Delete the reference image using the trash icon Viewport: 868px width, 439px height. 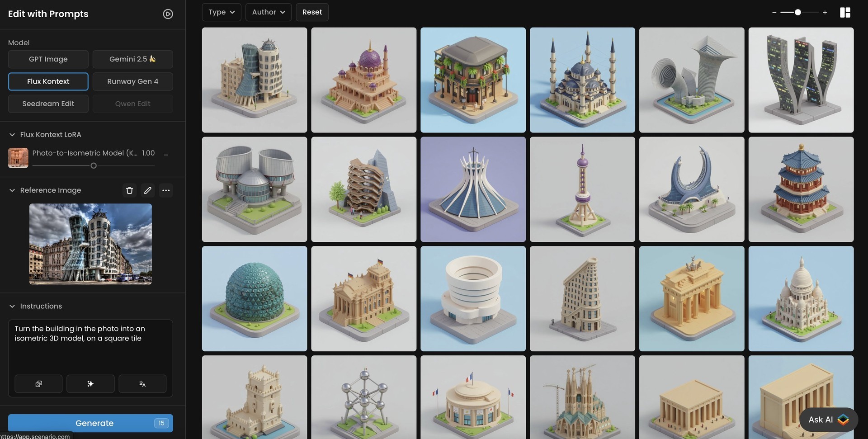[x=129, y=190]
